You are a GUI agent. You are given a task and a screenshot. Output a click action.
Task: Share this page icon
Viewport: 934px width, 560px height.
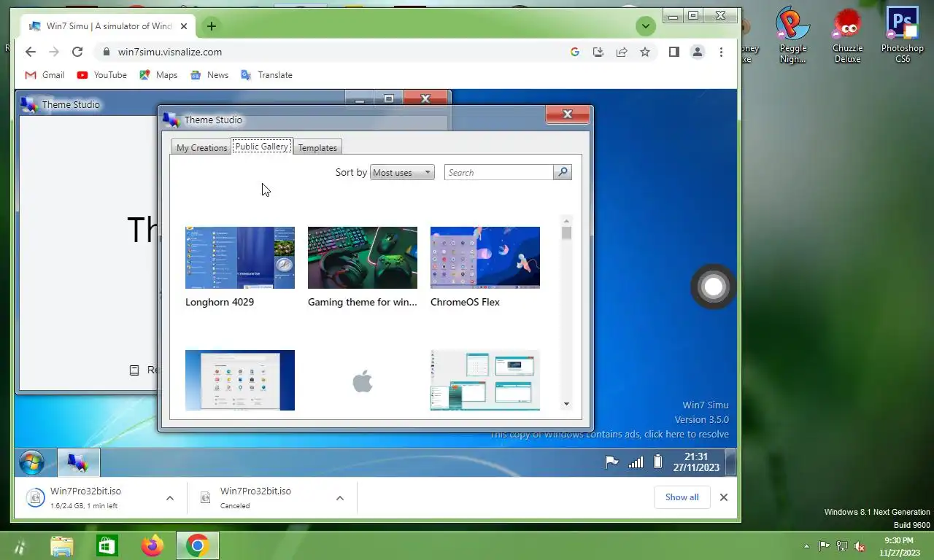(x=622, y=52)
